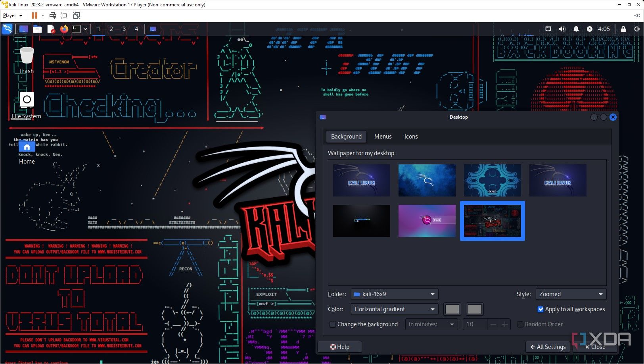644x364 pixels.
Task: Click the volume speaker icon
Action: 562,29
